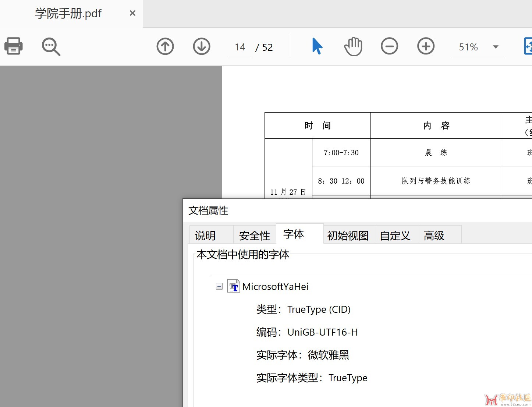Switch to the 初始视图 tab
This screenshot has width=532, height=407.
click(348, 236)
